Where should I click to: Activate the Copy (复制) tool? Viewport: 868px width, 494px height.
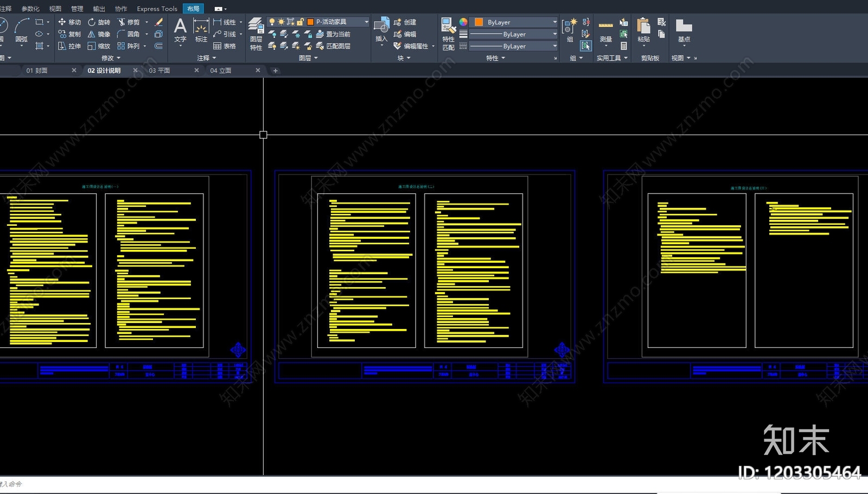[x=69, y=34]
